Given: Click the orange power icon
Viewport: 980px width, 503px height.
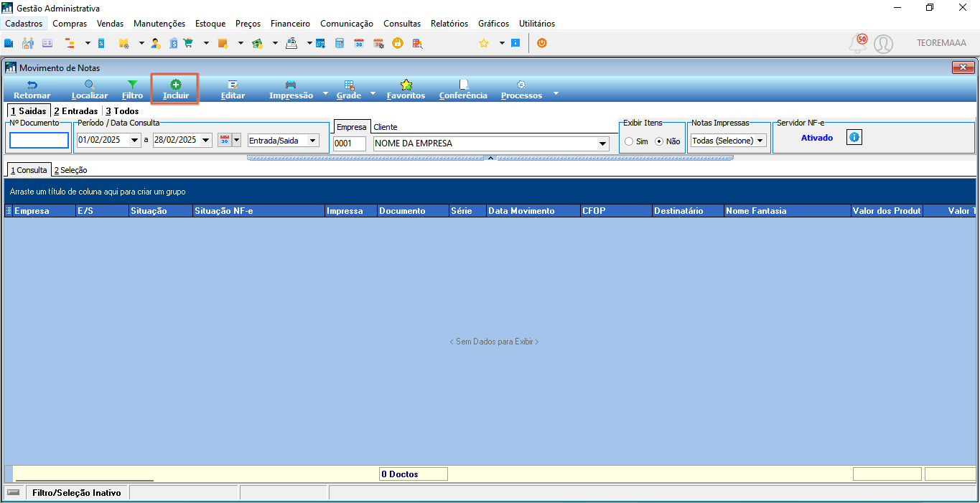Looking at the screenshot, I should coord(541,43).
